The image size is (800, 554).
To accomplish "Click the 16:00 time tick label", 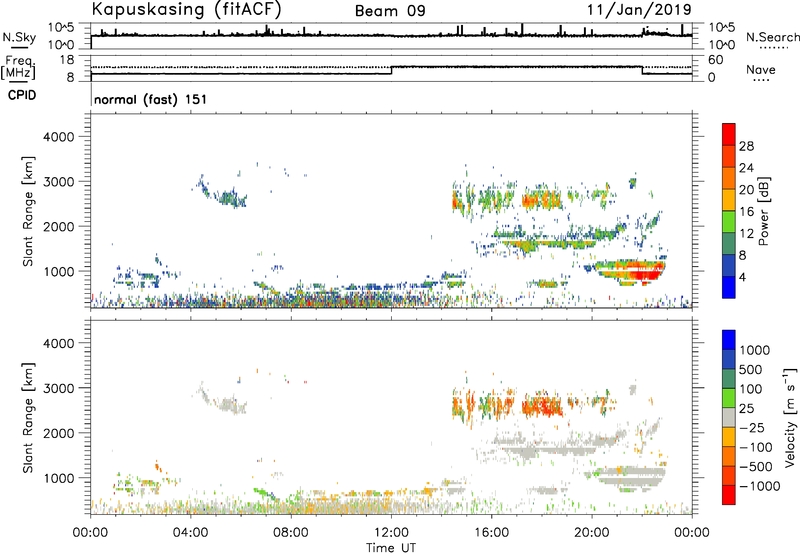I will tap(491, 533).
